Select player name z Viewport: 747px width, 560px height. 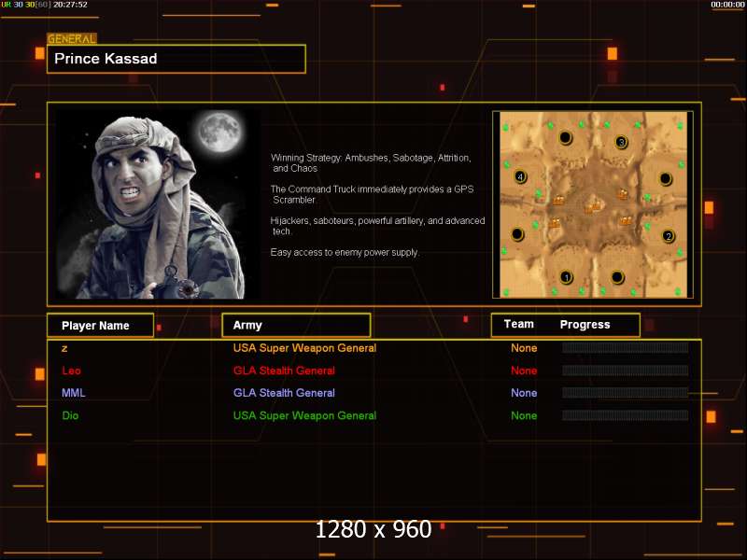(x=64, y=348)
